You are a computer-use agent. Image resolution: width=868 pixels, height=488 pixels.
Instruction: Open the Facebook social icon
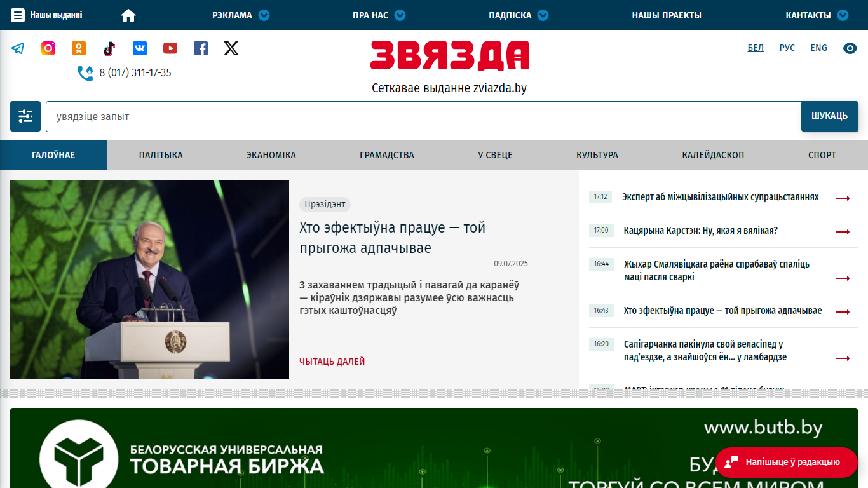pyautogui.click(x=201, y=48)
